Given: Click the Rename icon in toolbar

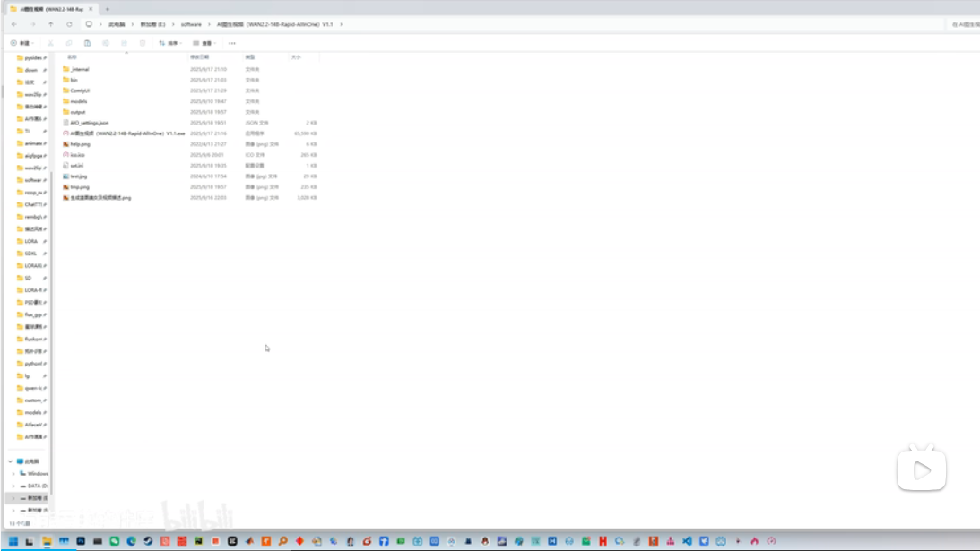Looking at the screenshot, I should [106, 43].
